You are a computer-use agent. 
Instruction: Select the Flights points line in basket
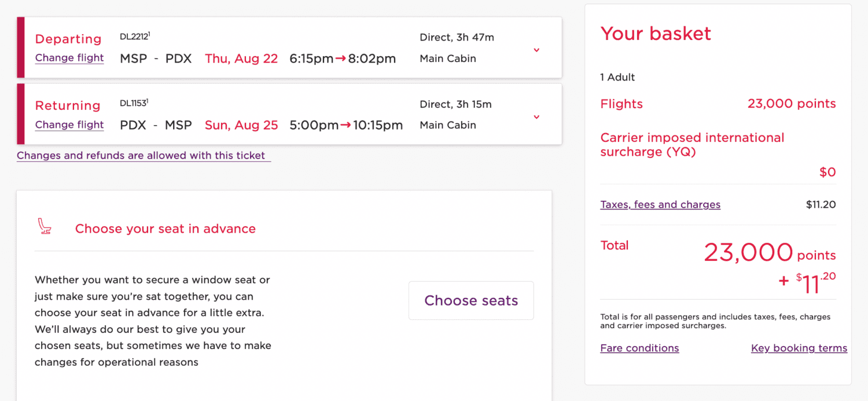click(x=621, y=104)
